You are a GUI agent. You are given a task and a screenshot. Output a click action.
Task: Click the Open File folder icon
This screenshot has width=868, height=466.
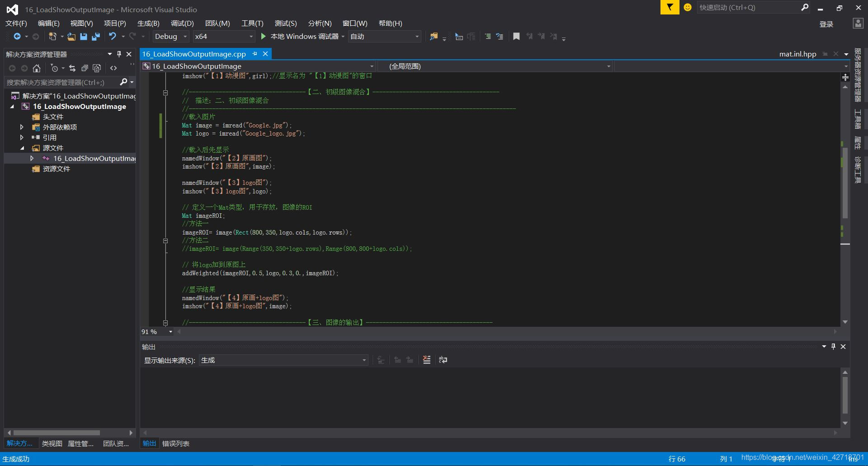coord(71,37)
